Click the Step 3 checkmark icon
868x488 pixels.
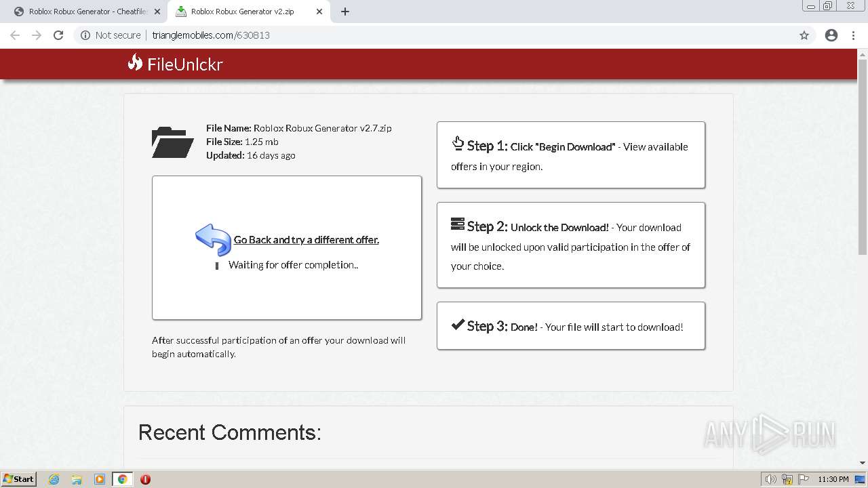[x=458, y=325]
